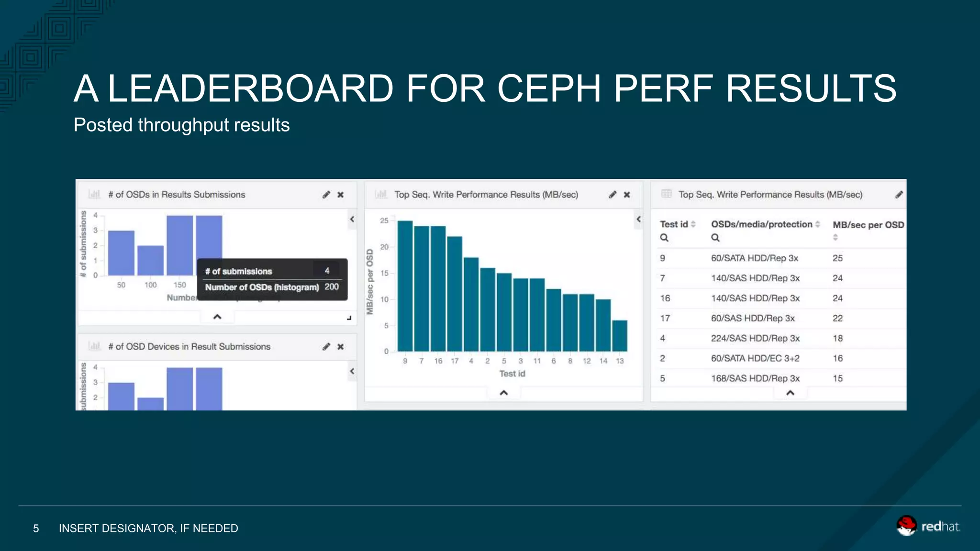Image resolution: width=980 pixels, height=551 pixels.
Task: Close the Top Seq. Write bar chart panel
Action: (626, 195)
